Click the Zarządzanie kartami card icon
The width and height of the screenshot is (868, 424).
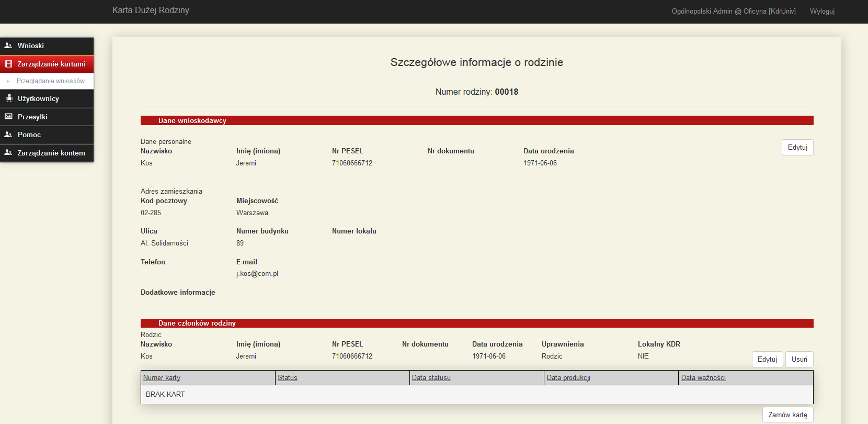tap(8, 64)
